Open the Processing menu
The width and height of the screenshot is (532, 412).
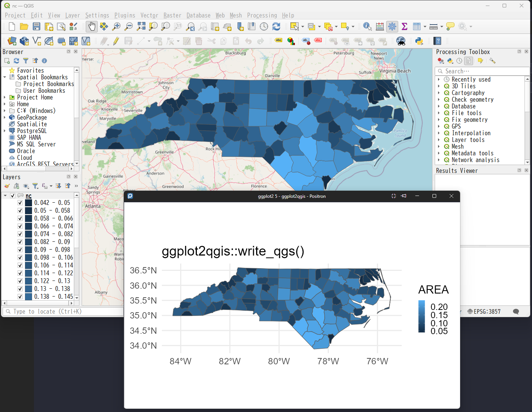pos(262,15)
